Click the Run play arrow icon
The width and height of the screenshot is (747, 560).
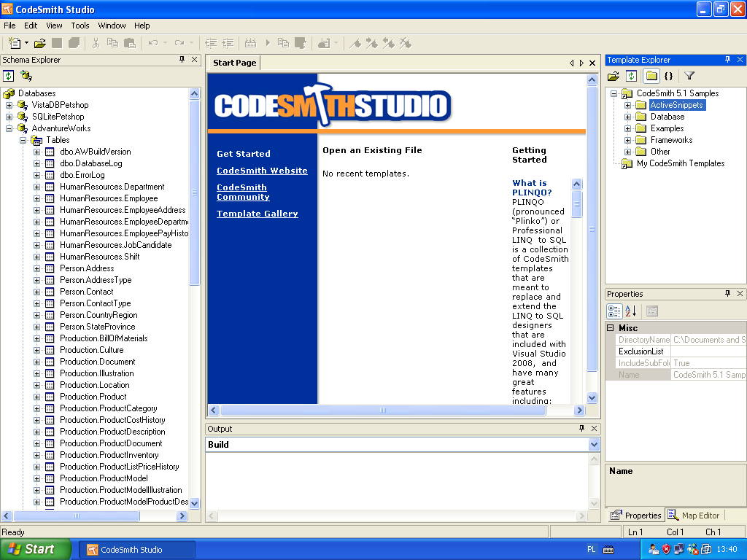(x=268, y=43)
